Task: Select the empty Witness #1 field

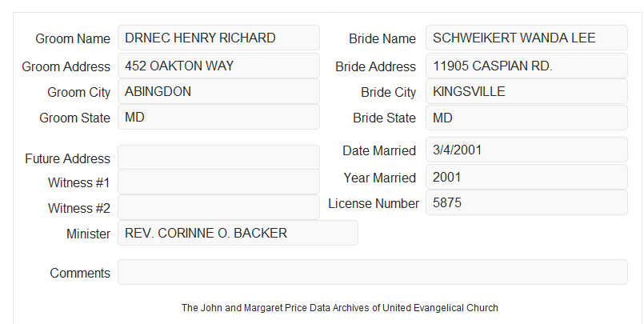Action: pos(218,182)
